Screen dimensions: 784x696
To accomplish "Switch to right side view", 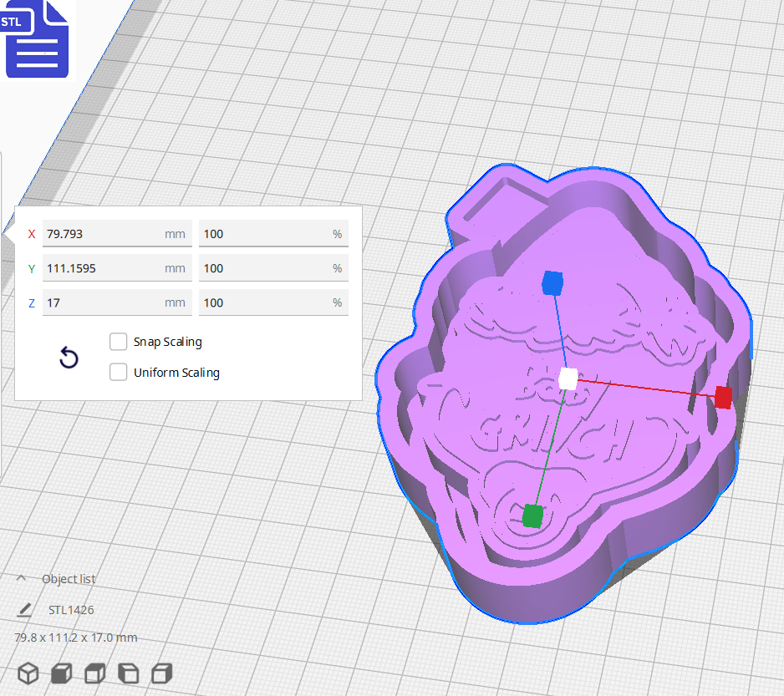I will [161, 673].
